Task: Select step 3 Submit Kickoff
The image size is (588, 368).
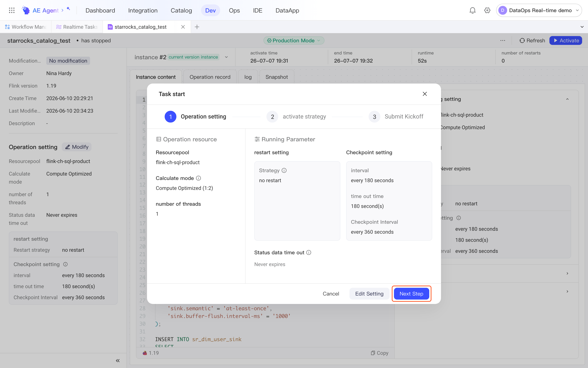Action: pyautogui.click(x=396, y=117)
